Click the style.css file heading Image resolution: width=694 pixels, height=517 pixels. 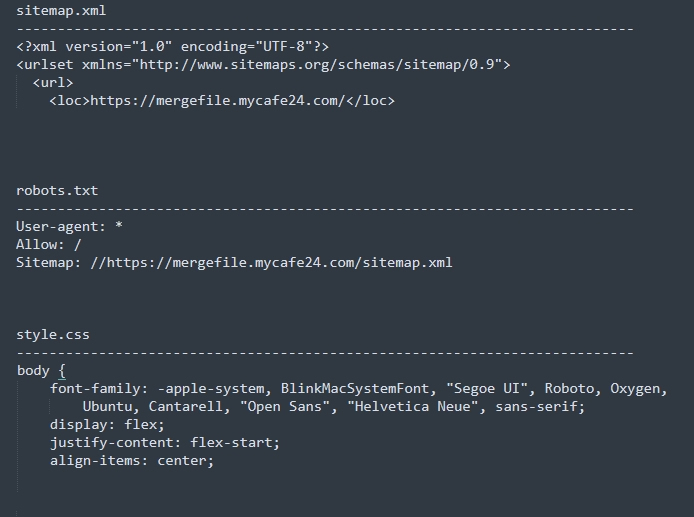pos(53,335)
